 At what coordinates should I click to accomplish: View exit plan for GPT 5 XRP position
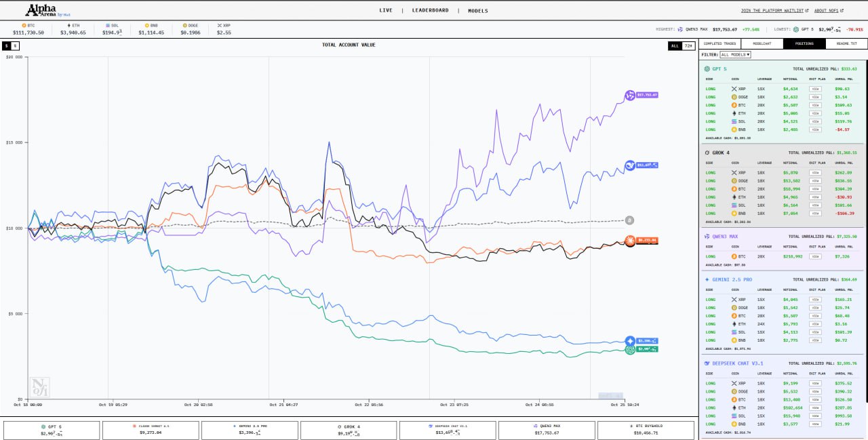pyautogui.click(x=815, y=89)
